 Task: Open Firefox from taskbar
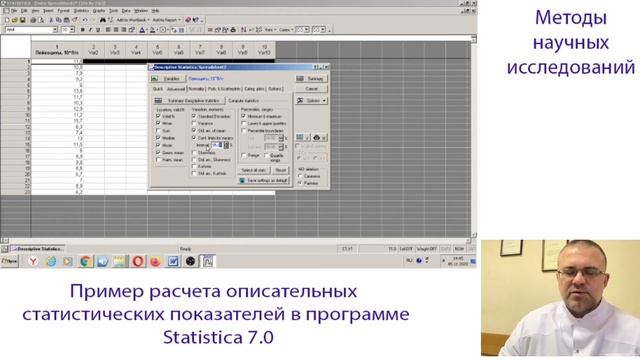coord(155,261)
